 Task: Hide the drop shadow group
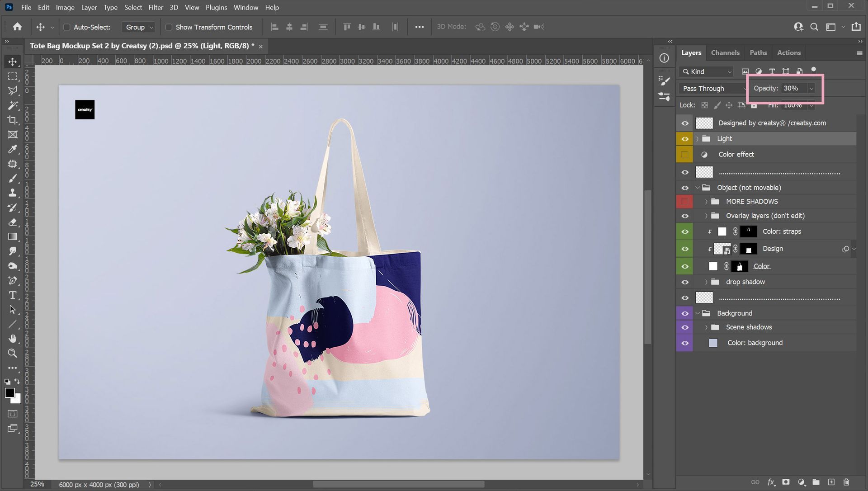684,282
